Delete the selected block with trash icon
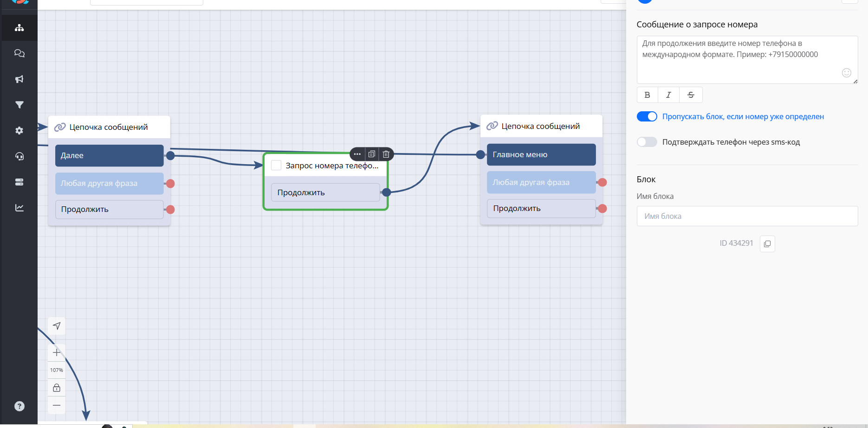This screenshot has height=428, width=868. pos(386,154)
